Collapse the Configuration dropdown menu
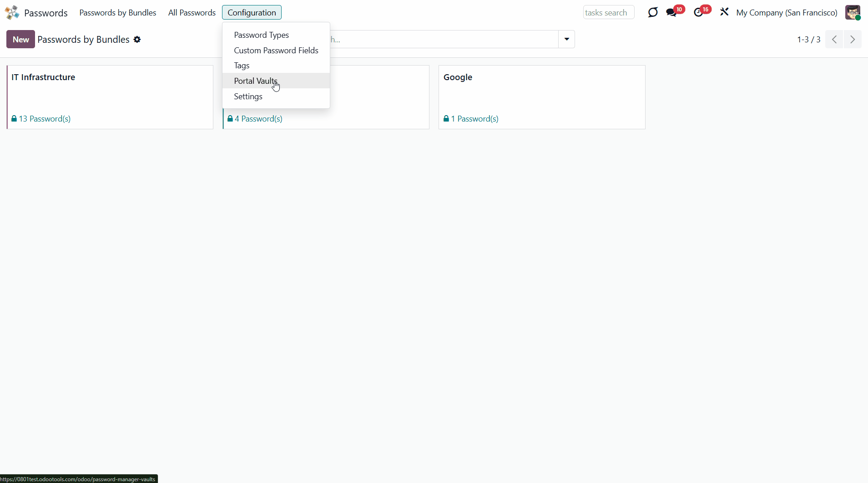Image resolution: width=868 pixels, height=483 pixels. coord(252,13)
